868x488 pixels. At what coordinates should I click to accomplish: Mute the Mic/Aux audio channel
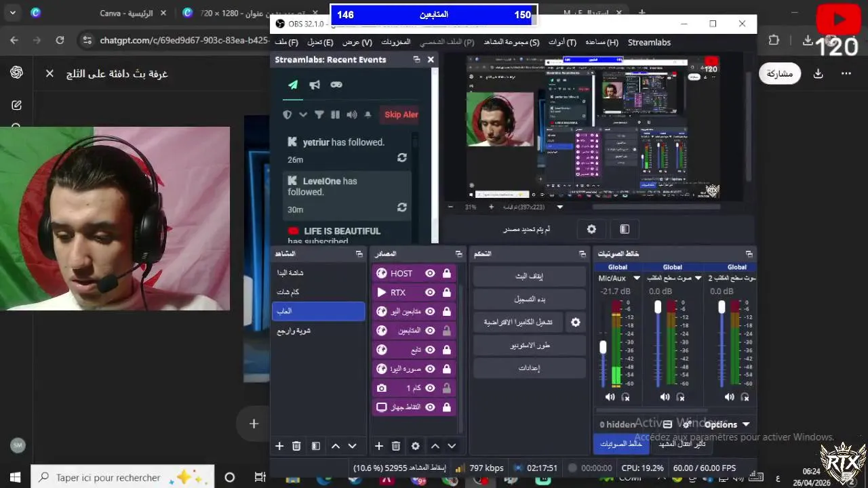pyautogui.click(x=610, y=397)
